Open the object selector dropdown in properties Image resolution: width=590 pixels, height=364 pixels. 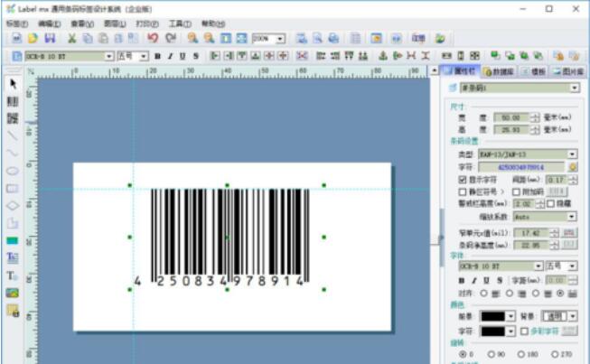pos(575,88)
